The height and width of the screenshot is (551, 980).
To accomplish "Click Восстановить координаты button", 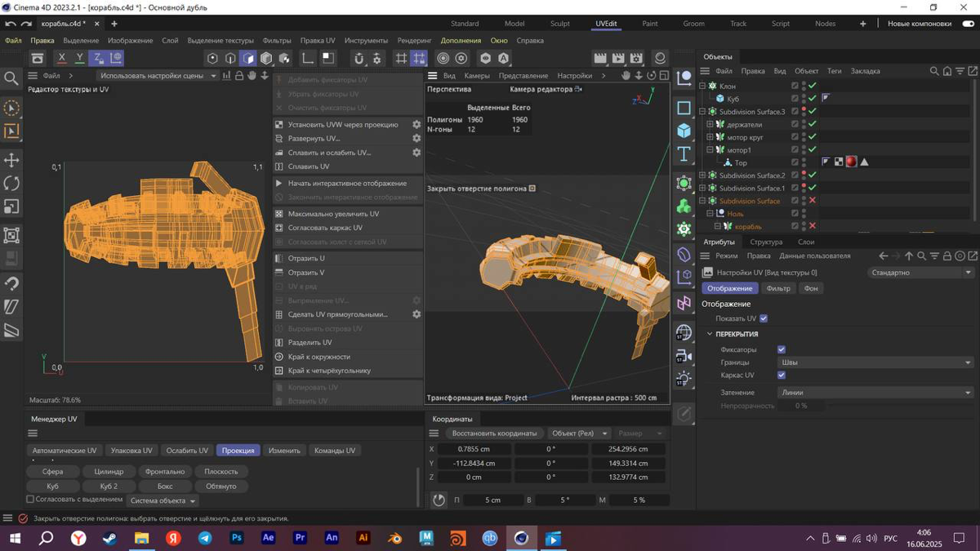I will coord(494,433).
